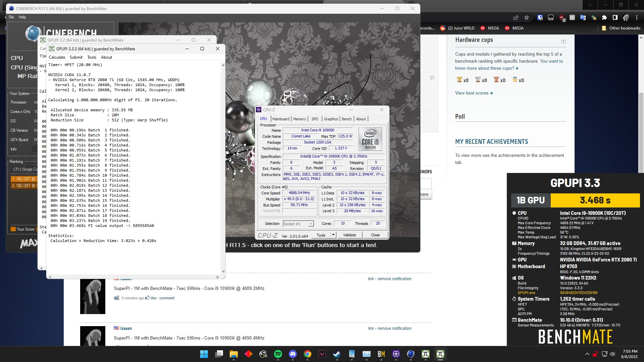The height and width of the screenshot is (362, 644).
Task: Open the first MEGA bookmark
Action: pos(490,28)
